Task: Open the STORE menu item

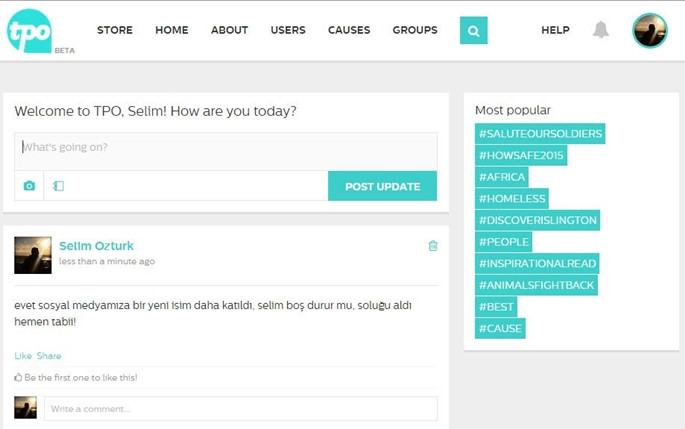Action: pyautogui.click(x=115, y=30)
